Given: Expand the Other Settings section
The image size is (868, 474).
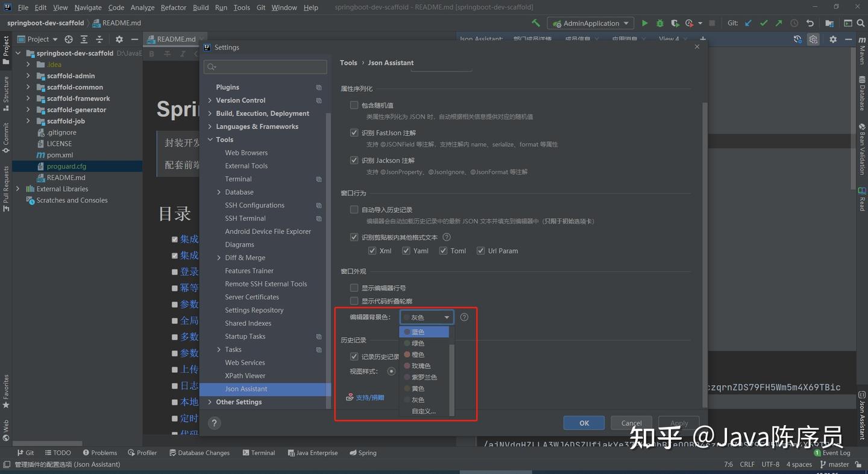Looking at the screenshot, I should click(x=210, y=402).
